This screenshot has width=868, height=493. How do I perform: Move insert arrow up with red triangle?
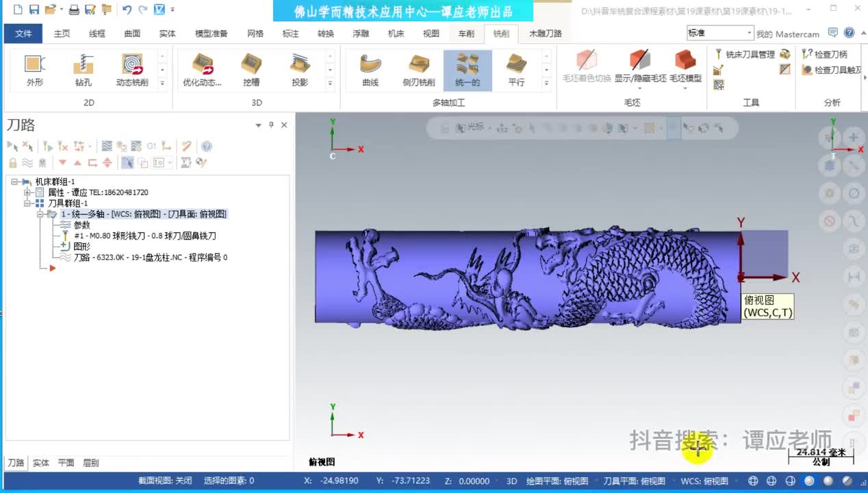77,163
